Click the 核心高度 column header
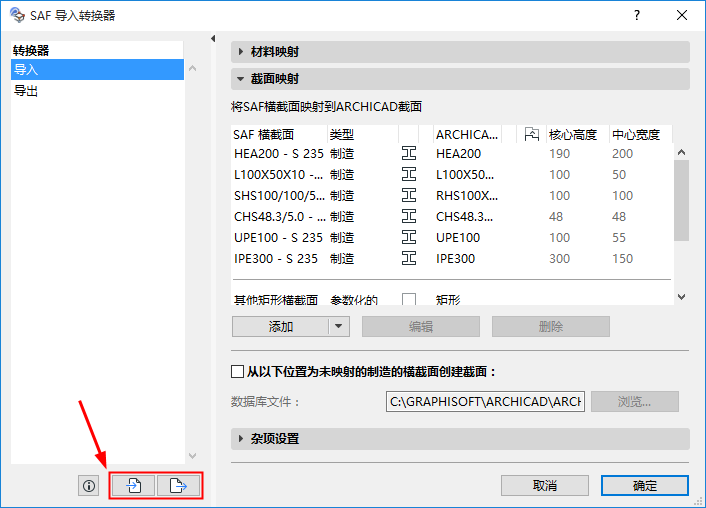The width and height of the screenshot is (706, 508). [577, 134]
